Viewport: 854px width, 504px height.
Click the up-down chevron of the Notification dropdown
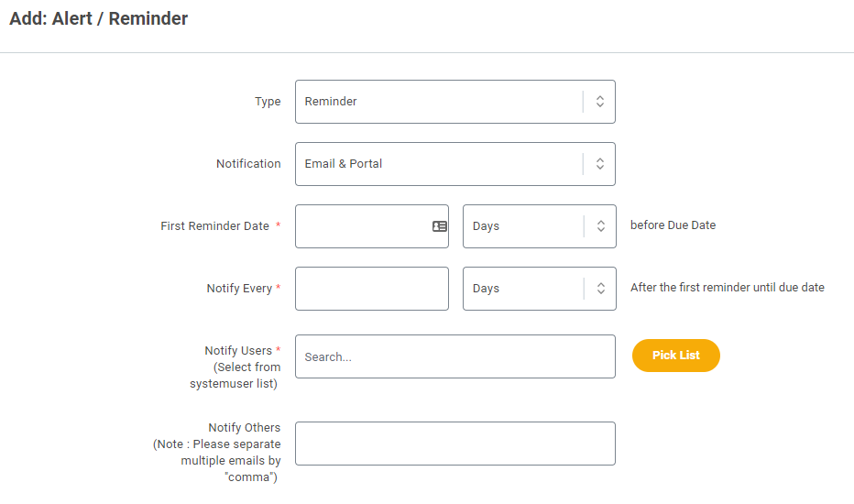pyautogui.click(x=599, y=163)
